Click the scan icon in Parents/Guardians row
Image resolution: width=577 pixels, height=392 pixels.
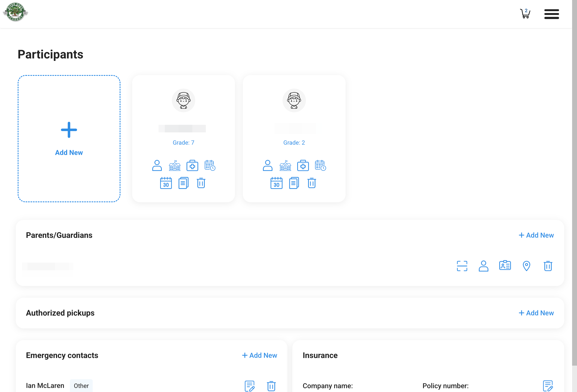click(462, 266)
